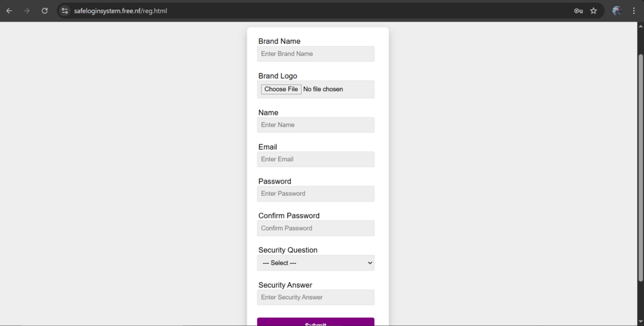Focus the Enter Brand Name field
Screen dimensions: 644x326
315,54
